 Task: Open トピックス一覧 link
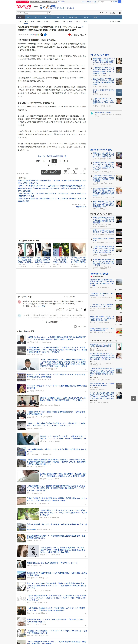click(x=115, y=21)
